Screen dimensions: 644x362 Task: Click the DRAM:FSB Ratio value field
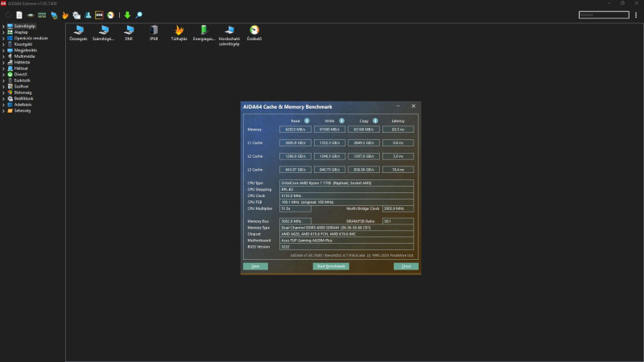[x=398, y=221]
